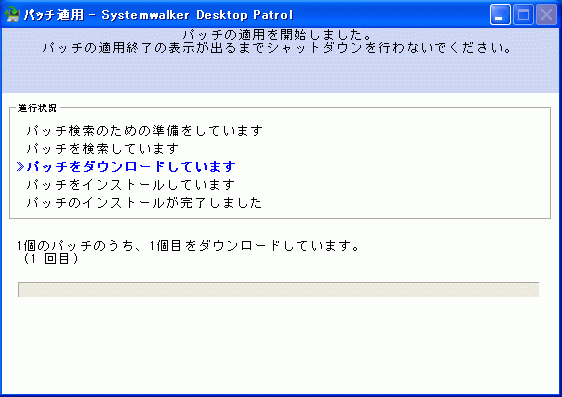Click the disabled maximize button

click(x=523, y=15)
